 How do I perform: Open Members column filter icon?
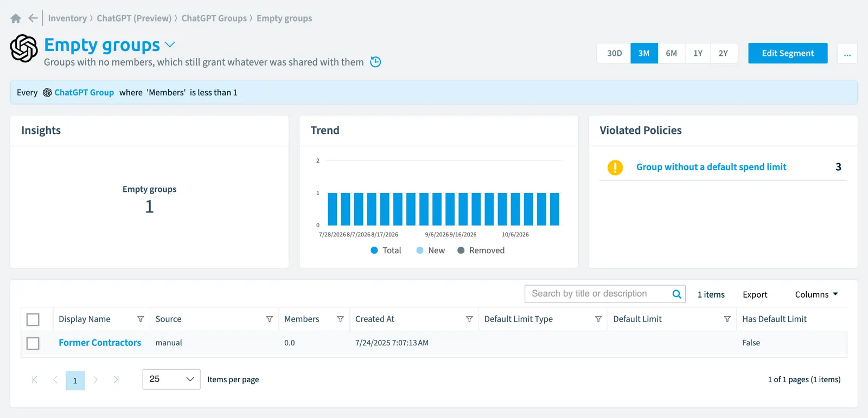click(x=340, y=319)
